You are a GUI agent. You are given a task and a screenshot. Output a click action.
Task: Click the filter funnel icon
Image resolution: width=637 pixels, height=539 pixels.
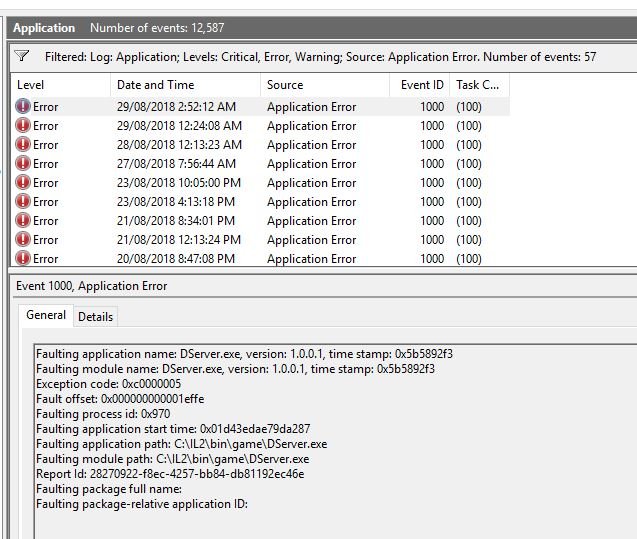coord(22,57)
